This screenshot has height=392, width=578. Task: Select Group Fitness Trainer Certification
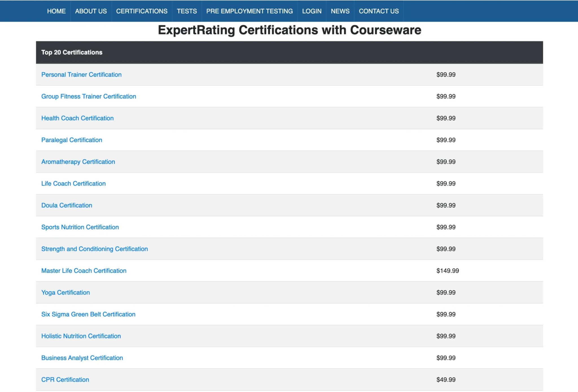click(x=89, y=96)
